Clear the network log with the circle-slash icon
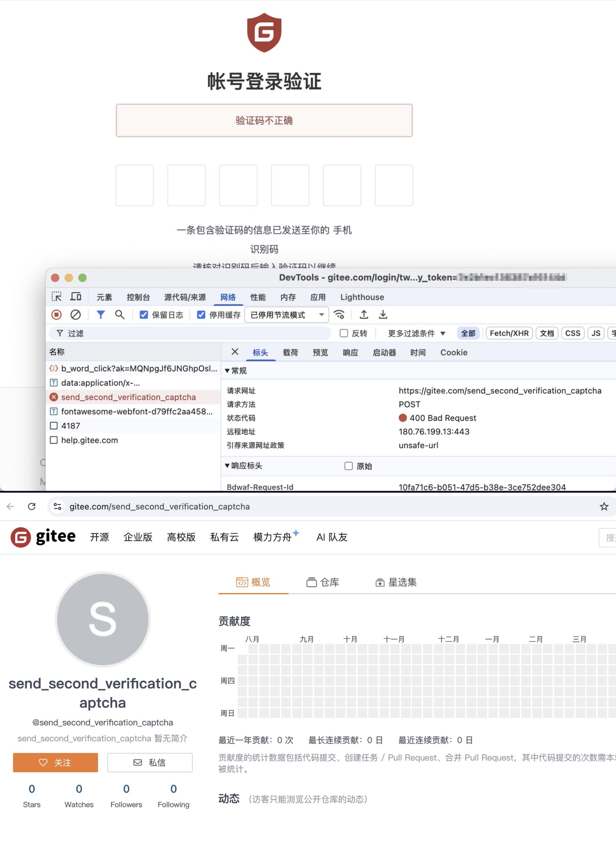Image resolution: width=616 pixels, height=863 pixels. (x=76, y=314)
